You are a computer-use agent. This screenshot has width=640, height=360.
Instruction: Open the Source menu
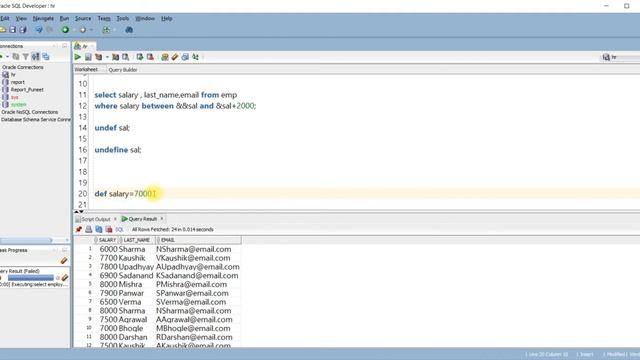point(83,18)
